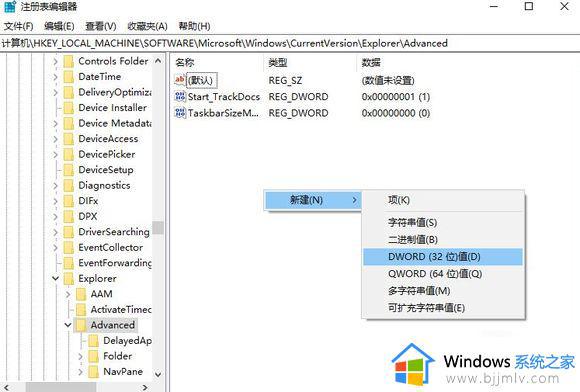The width and height of the screenshot is (580, 392).
Task: Click the Advanced folder icon
Action: click(x=81, y=325)
